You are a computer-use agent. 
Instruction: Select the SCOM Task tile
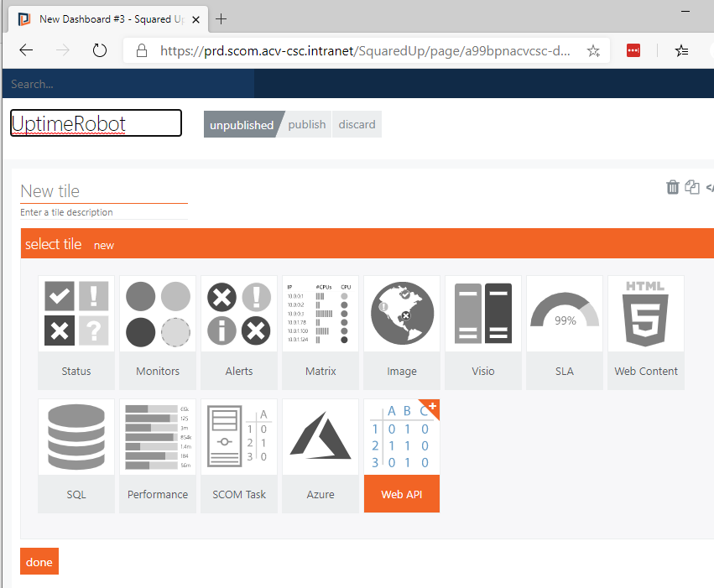click(239, 456)
